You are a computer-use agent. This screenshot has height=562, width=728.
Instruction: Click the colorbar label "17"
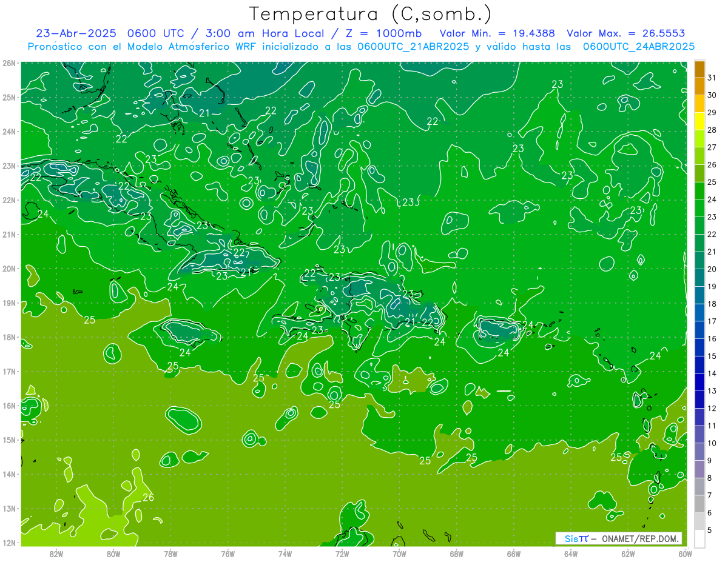click(x=712, y=321)
